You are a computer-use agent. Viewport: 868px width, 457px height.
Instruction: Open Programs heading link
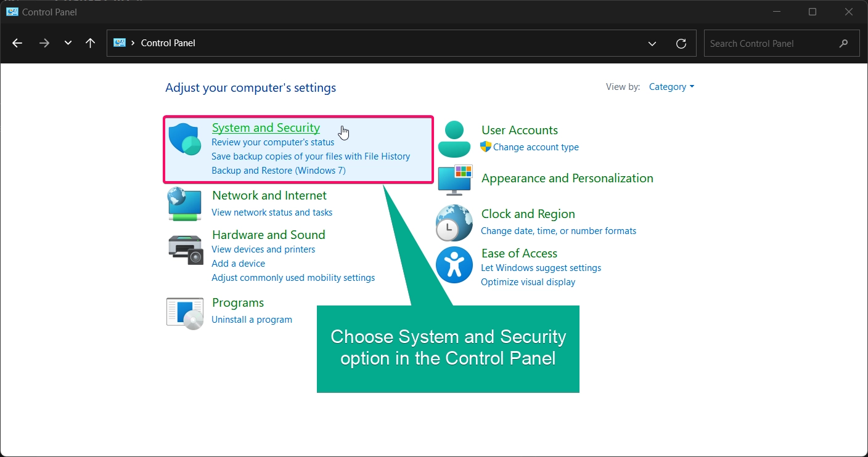(238, 302)
